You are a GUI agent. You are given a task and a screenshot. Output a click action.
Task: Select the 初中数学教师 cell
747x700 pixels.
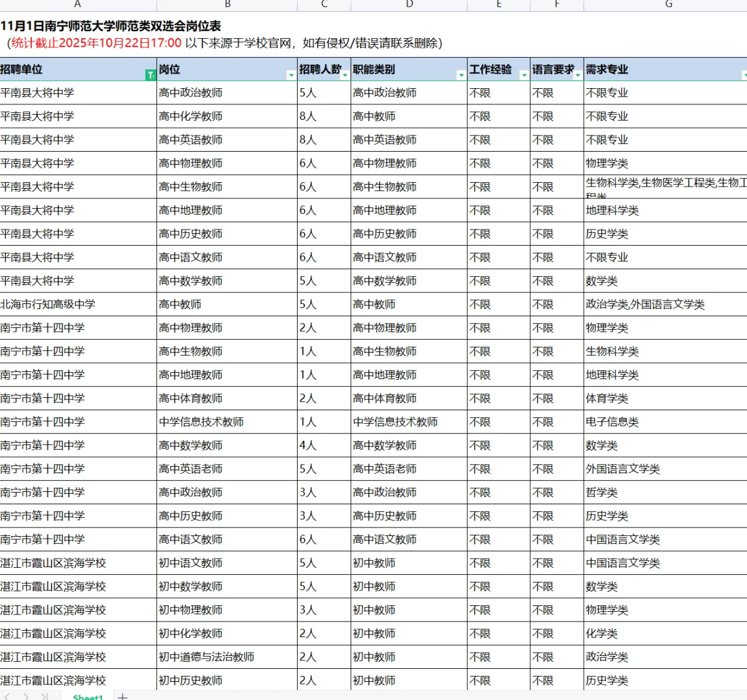pos(227,587)
